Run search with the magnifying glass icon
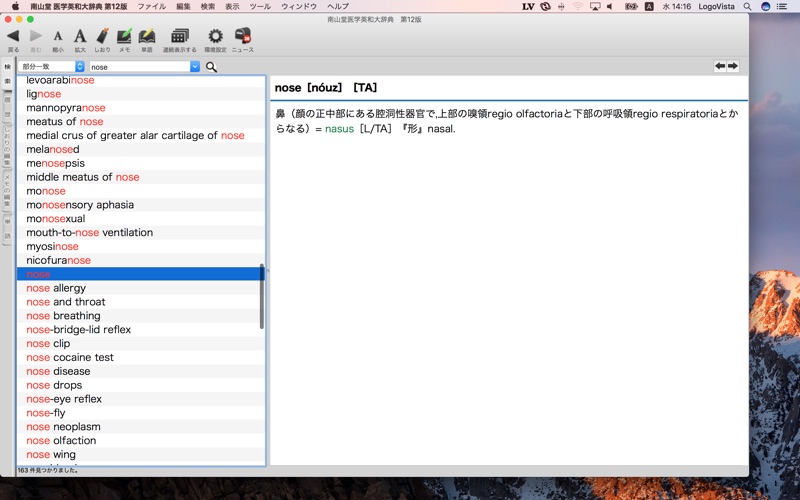 (x=211, y=67)
